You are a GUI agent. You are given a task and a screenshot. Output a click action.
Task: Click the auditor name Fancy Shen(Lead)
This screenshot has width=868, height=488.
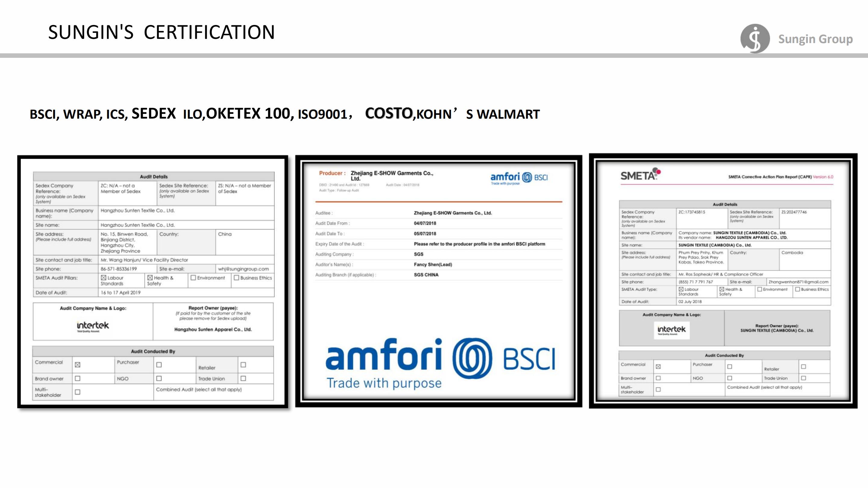tap(433, 265)
